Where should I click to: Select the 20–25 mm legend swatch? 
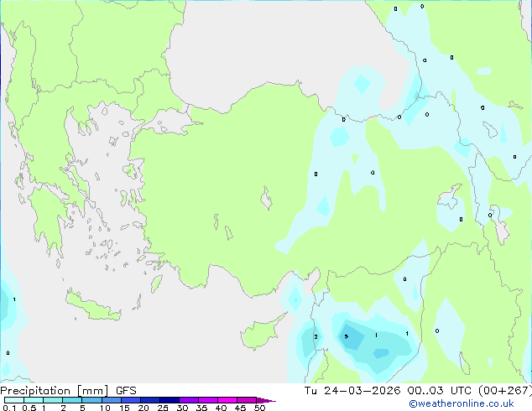click(x=150, y=400)
